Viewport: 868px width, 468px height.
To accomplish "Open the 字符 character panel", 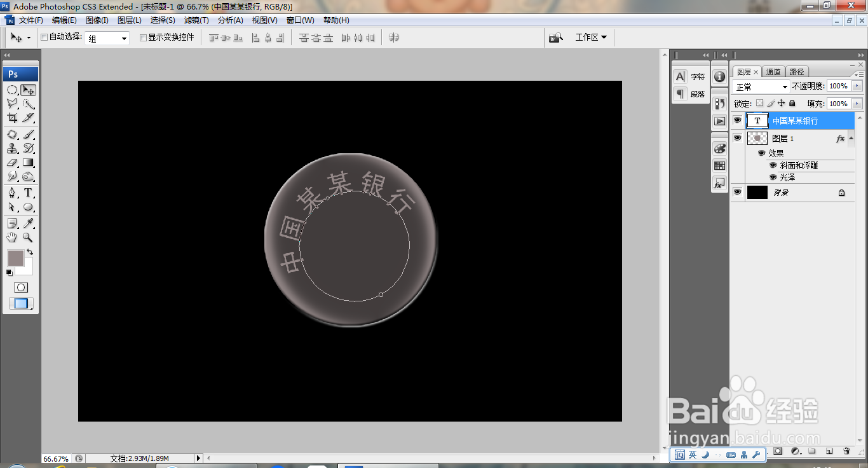I will click(x=690, y=77).
